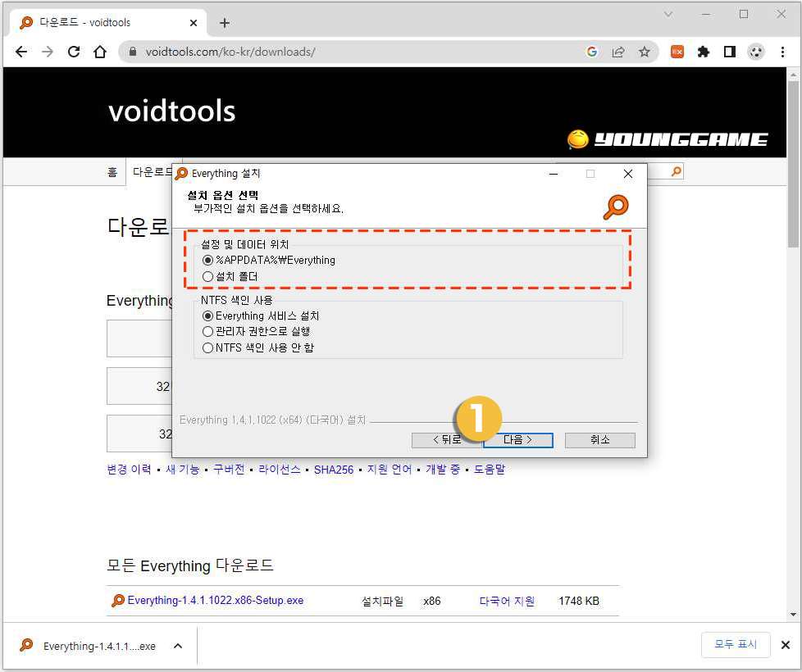This screenshot has height=672, width=802.
Task: Close the 다운로드 - voidtools tab
Action: pyautogui.click(x=194, y=23)
